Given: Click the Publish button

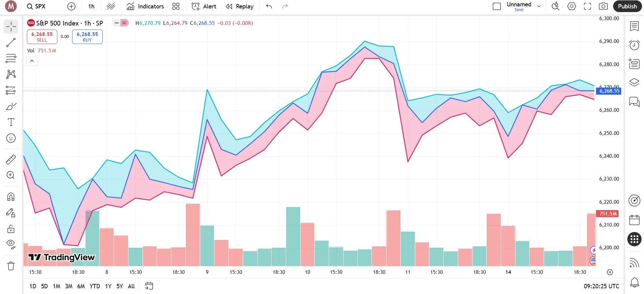Looking at the screenshot, I should (627, 6).
